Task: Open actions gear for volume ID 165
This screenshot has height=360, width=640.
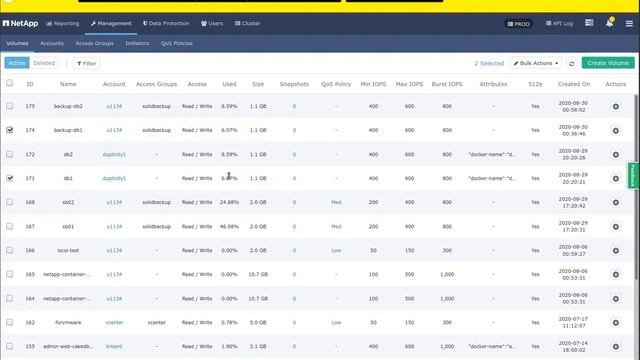Action: pos(616,275)
